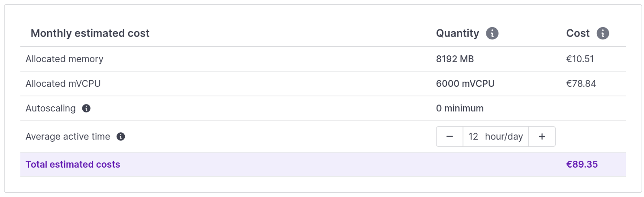This screenshot has height=197, width=644.
Task: Click the 8192 MB memory quantity
Action: coord(455,59)
